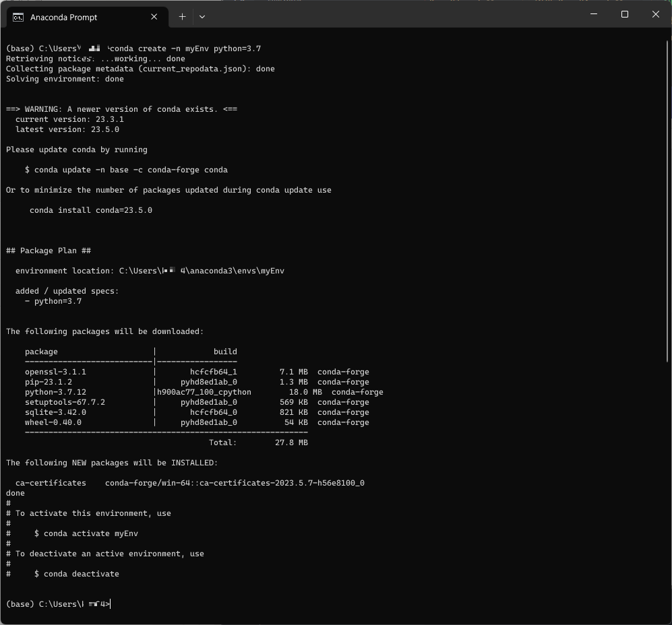Click 'build' column header
This screenshot has height=625, width=672.
click(225, 352)
